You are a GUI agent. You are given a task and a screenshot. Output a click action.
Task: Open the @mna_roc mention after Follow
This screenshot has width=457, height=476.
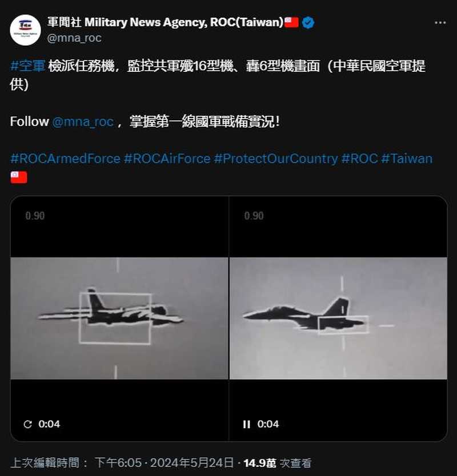click(x=83, y=122)
